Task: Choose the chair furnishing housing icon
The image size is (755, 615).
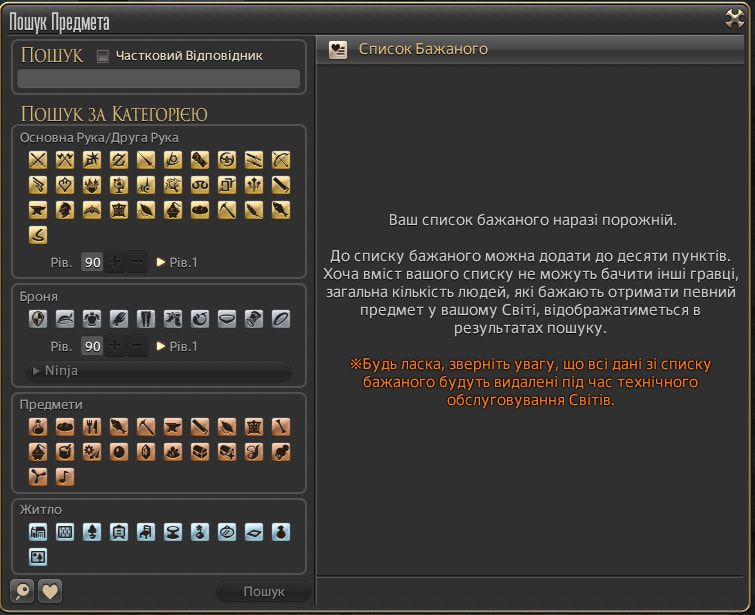Action: pos(146,532)
